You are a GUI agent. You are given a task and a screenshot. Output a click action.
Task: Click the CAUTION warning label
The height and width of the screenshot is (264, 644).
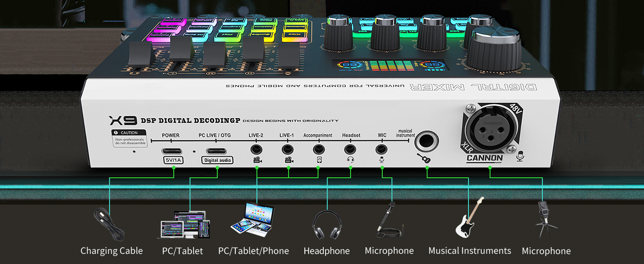click(x=129, y=138)
